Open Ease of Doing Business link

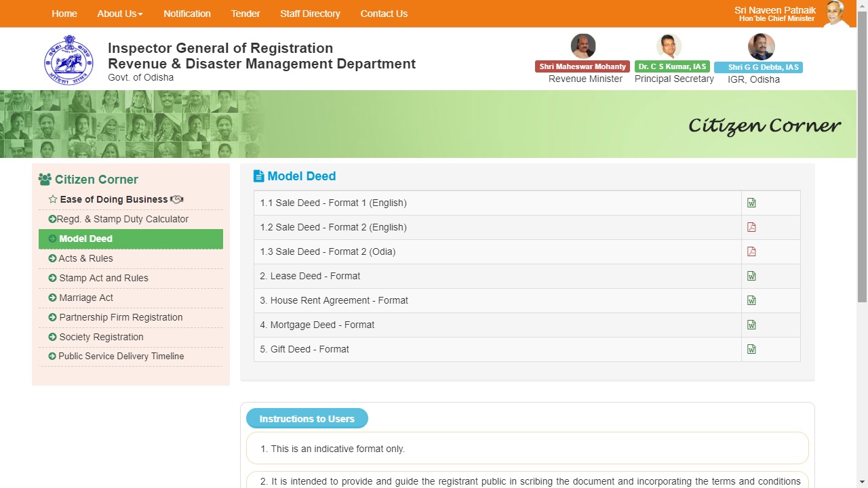[x=114, y=199]
